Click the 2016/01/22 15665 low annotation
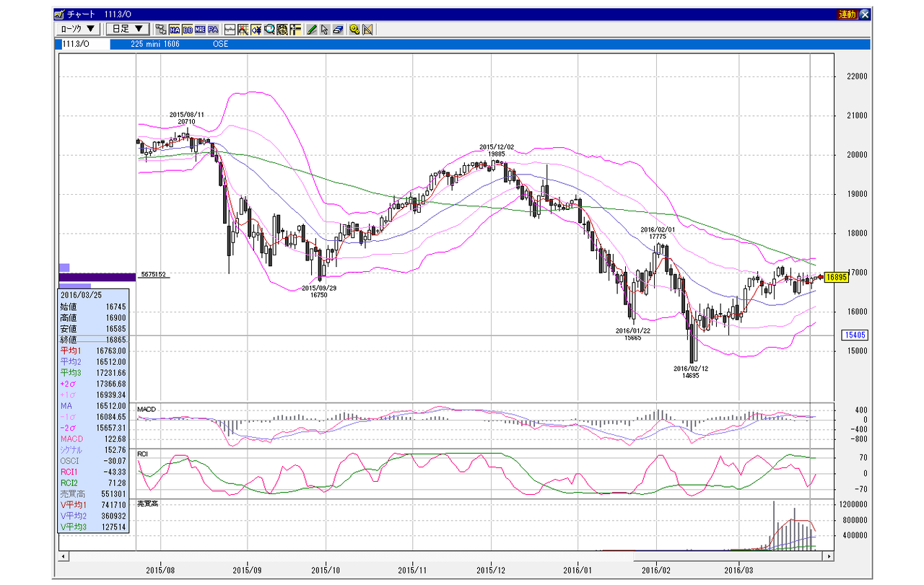 click(x=633, y=334)
